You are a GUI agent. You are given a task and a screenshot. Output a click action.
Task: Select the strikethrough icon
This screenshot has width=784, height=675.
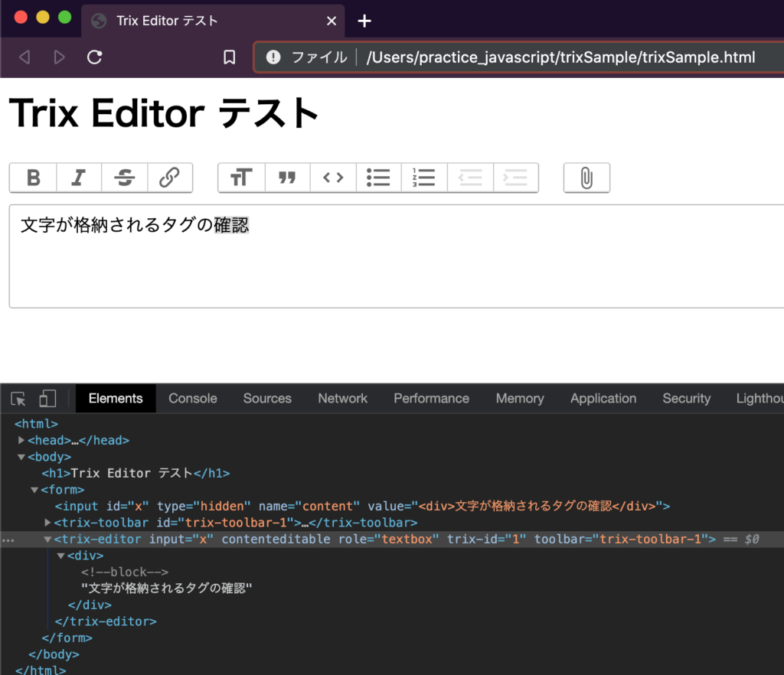(124, 178)
